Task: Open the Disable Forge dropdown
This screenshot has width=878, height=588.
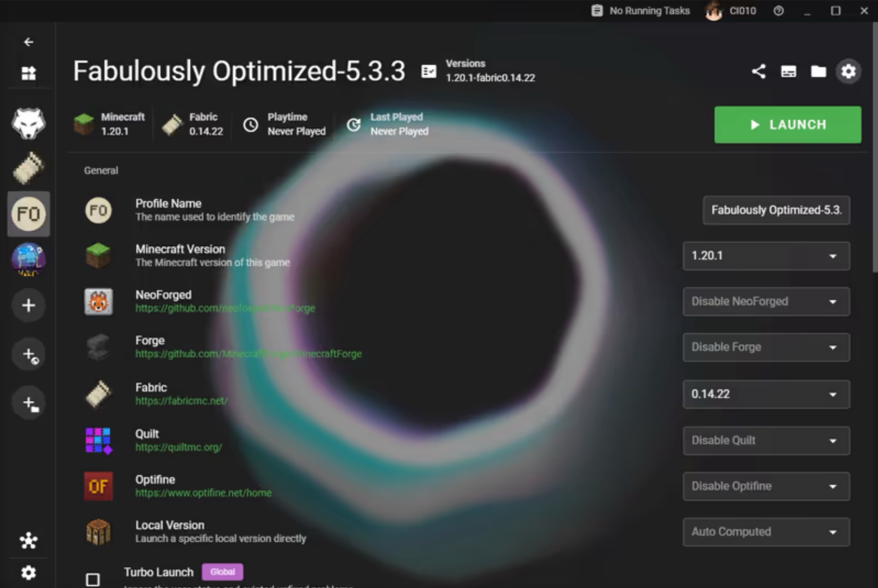Action: pyautogui.click(x=766, y=347)
